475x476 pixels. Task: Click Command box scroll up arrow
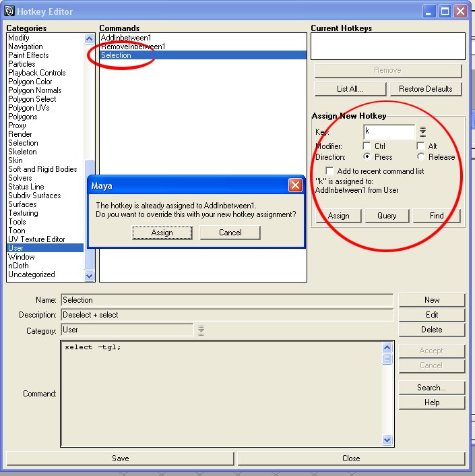tap(387, 347)
